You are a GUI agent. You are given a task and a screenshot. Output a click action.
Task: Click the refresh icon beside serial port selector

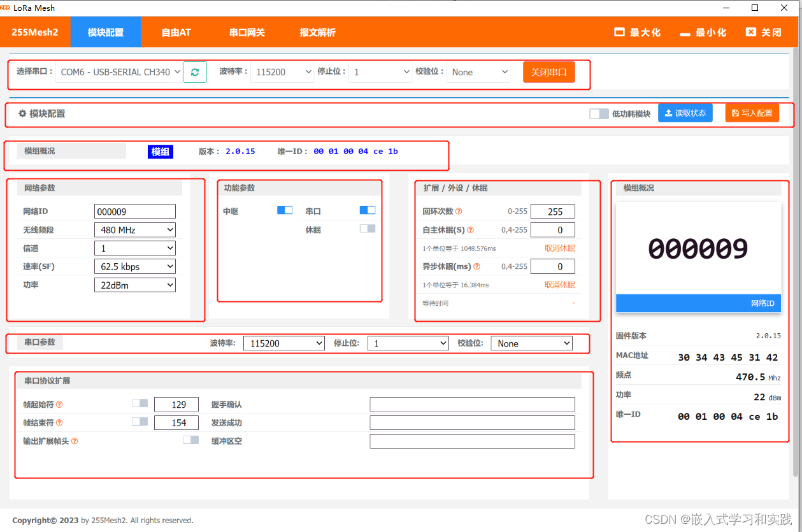(195, 71)
